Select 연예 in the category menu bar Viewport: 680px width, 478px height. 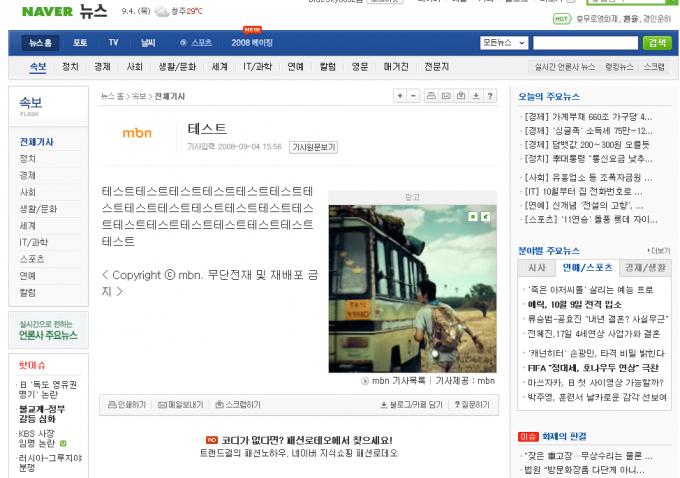click(x=295, y=67)
